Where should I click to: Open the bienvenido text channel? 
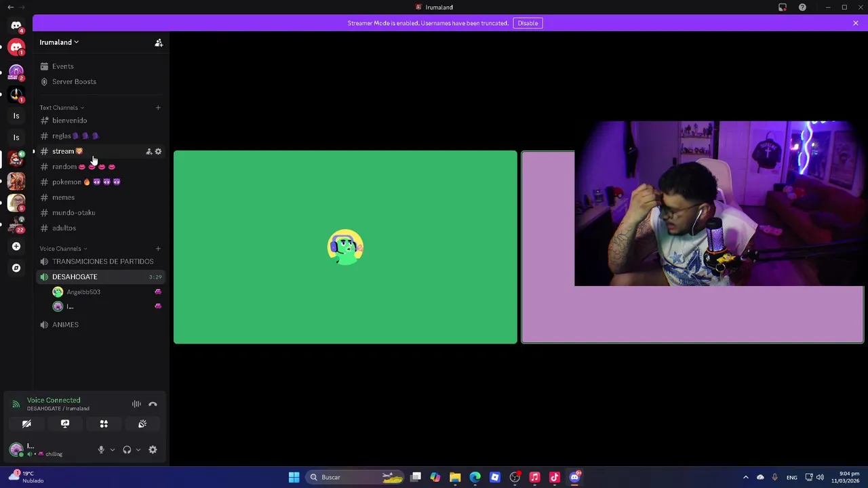coord(101,121)
